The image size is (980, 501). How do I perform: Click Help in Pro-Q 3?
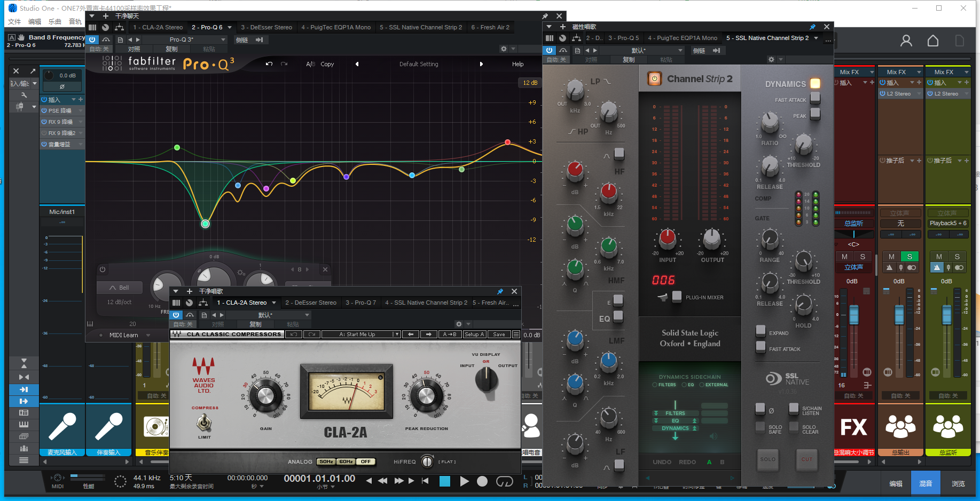point(518,64)
